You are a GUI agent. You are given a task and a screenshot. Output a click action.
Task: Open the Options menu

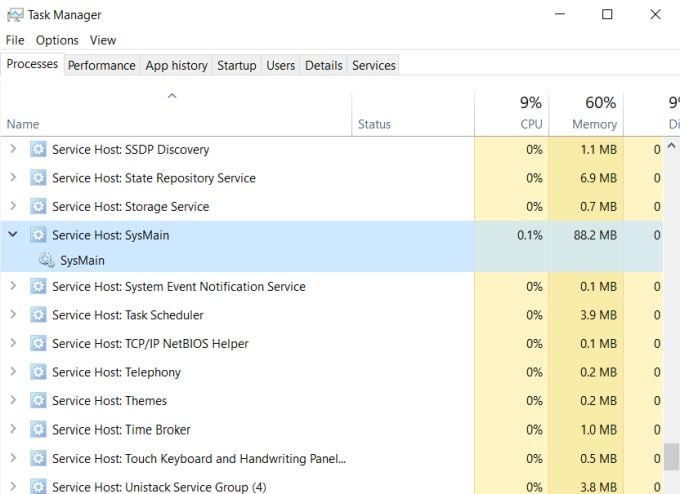[57, 40]
